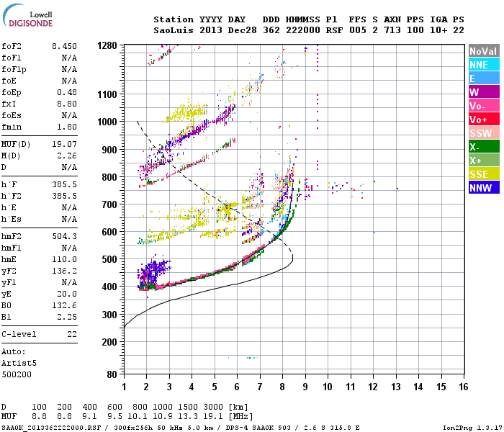Click the foEp value 0.48

[67, 92]
